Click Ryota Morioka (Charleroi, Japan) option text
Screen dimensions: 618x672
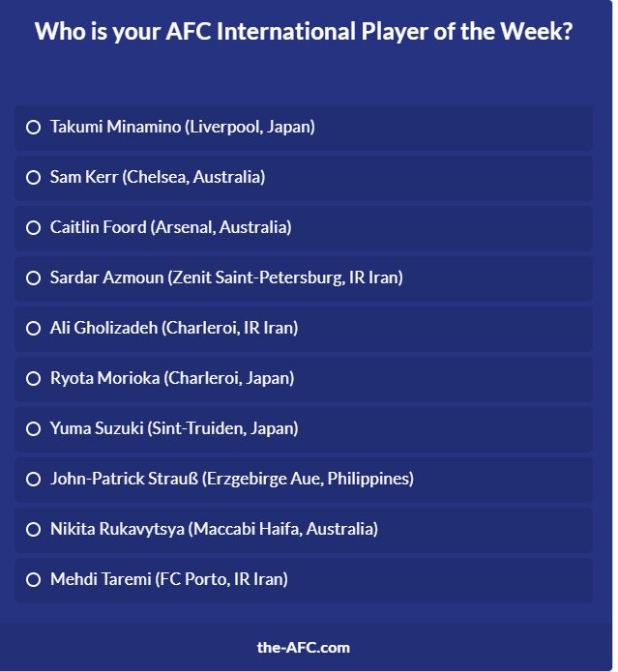[x=172, y=378]
